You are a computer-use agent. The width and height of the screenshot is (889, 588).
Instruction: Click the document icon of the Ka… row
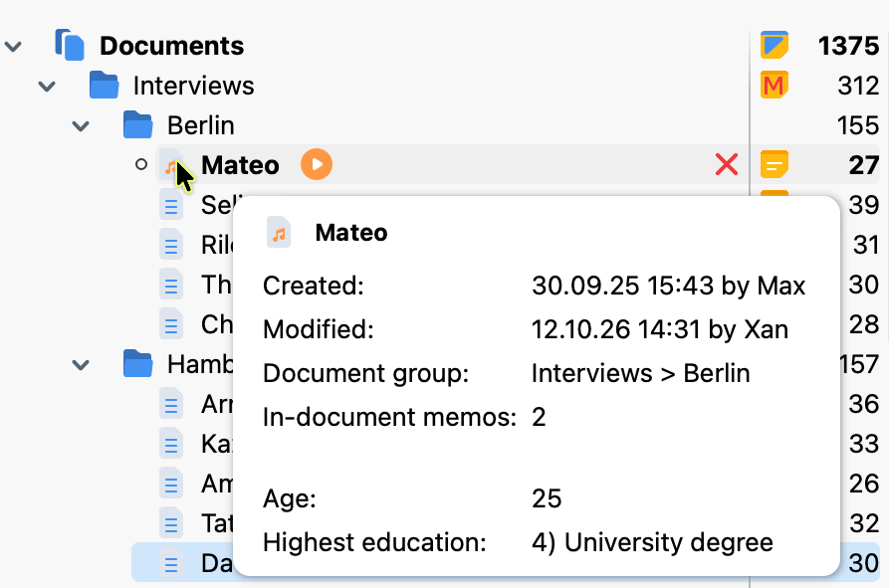[x=170, y=444]
